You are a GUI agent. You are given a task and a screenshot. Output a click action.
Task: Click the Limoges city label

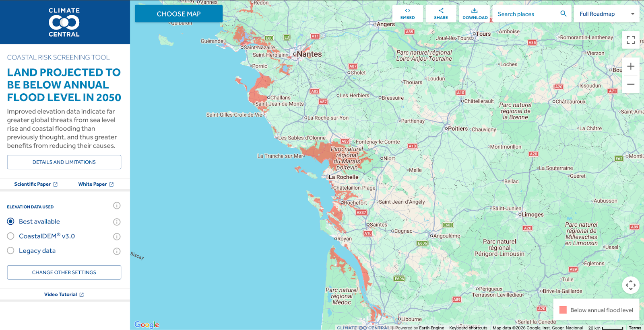click(x=533, y=215)
